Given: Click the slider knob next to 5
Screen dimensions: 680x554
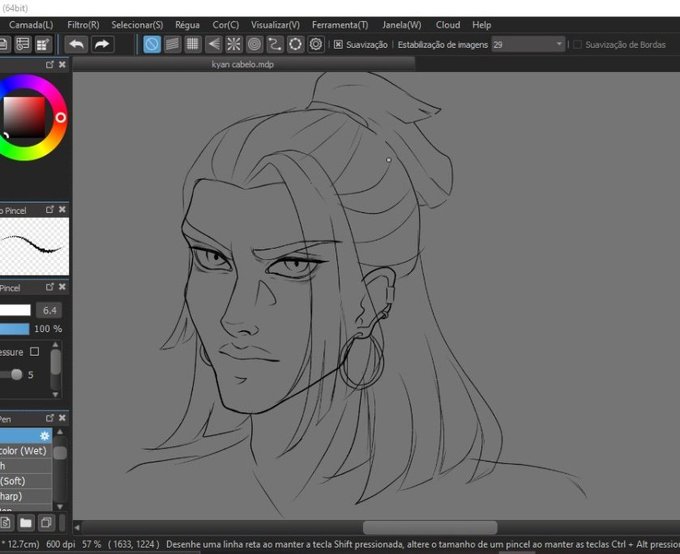Looking at the screenshot, I should 16,374.
